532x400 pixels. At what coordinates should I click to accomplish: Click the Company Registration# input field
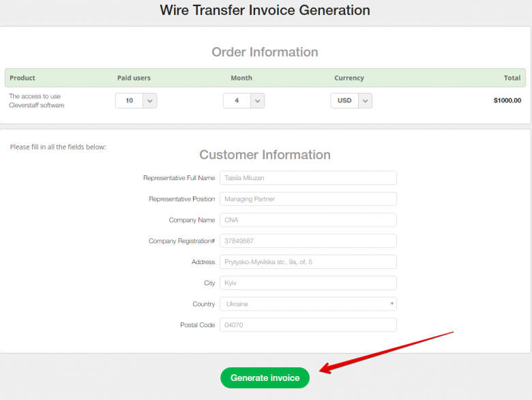308,241
